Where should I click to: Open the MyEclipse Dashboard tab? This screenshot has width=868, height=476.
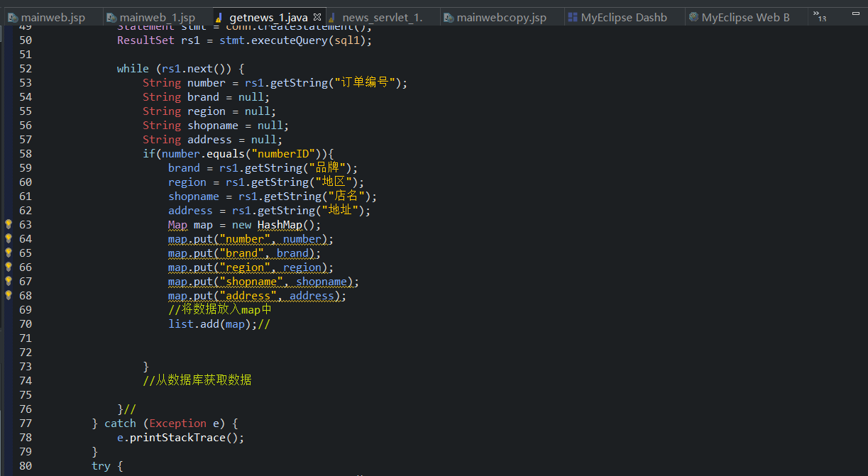point(624,17)
